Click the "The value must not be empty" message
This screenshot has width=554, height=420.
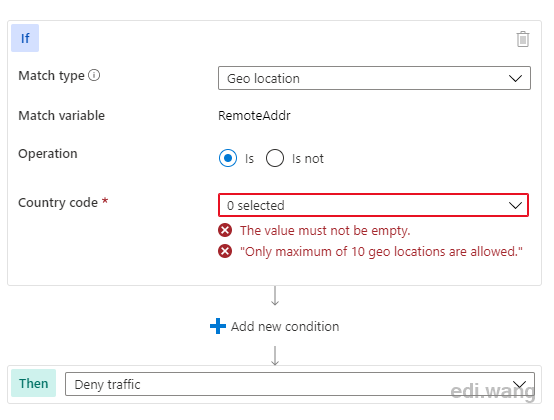[325, 231]
